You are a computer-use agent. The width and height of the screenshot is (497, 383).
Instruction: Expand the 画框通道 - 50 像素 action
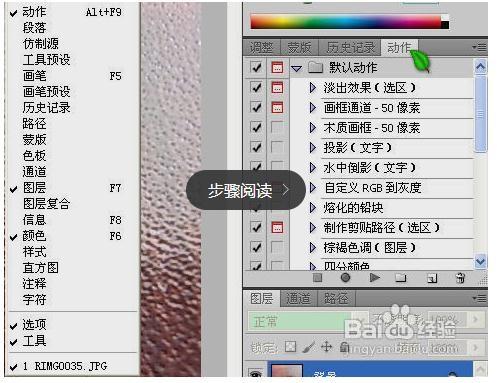click(313, 108)
